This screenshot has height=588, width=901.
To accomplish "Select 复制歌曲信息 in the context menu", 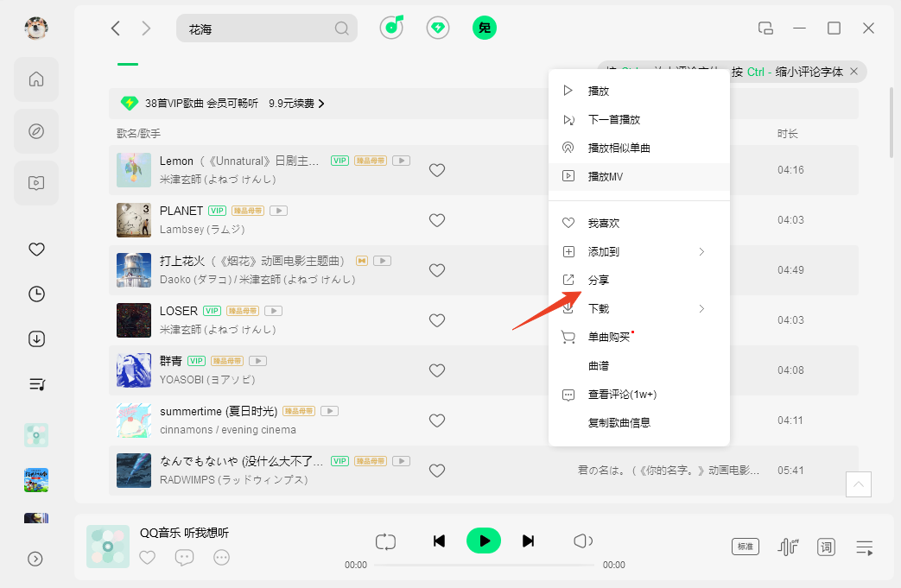I will point(639,422).
